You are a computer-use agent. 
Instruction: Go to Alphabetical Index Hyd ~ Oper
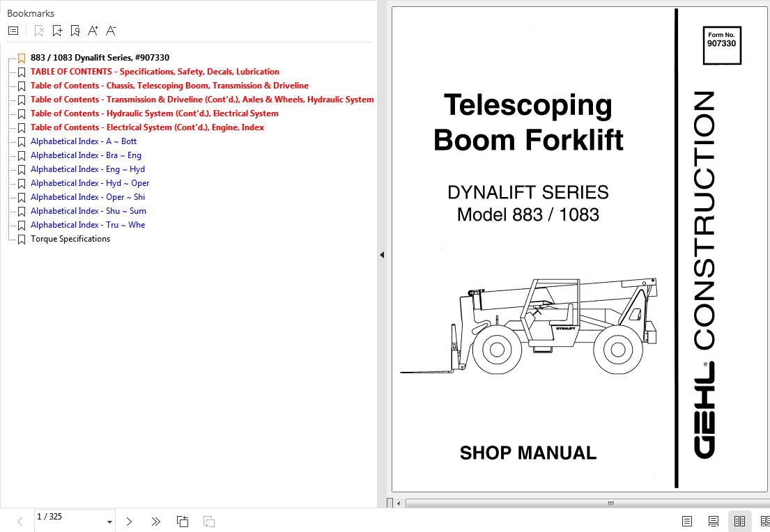[x=90, y=183]
